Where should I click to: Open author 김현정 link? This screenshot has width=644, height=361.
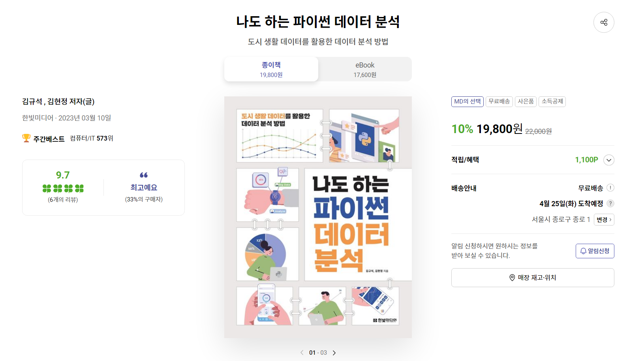(x=57, y=102)
